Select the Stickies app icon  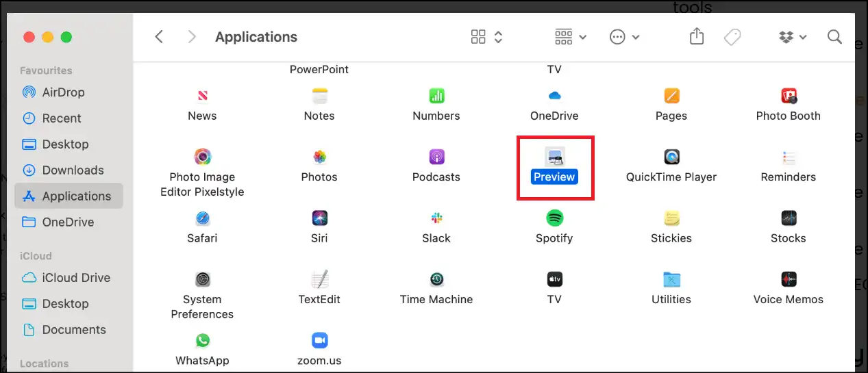coord(671,218)
